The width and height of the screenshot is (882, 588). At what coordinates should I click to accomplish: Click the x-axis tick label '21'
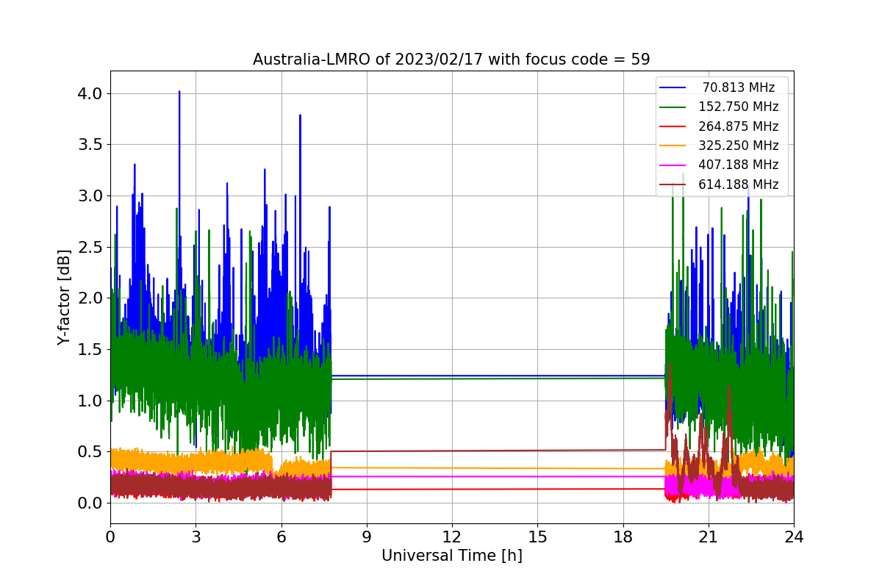tap(709, 537)
